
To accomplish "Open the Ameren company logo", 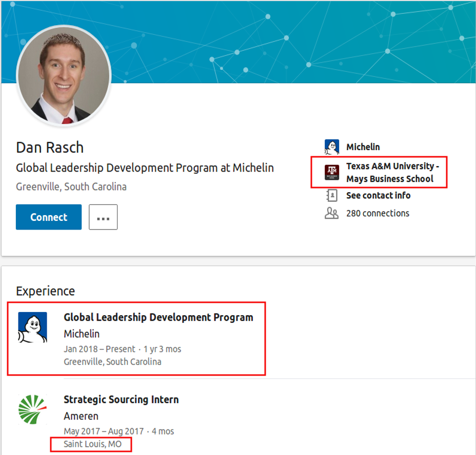I will [x=32, y=409].
